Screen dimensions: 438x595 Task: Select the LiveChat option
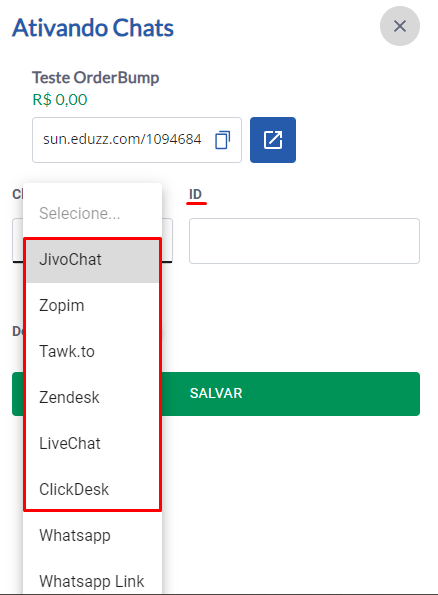(92, 443)
